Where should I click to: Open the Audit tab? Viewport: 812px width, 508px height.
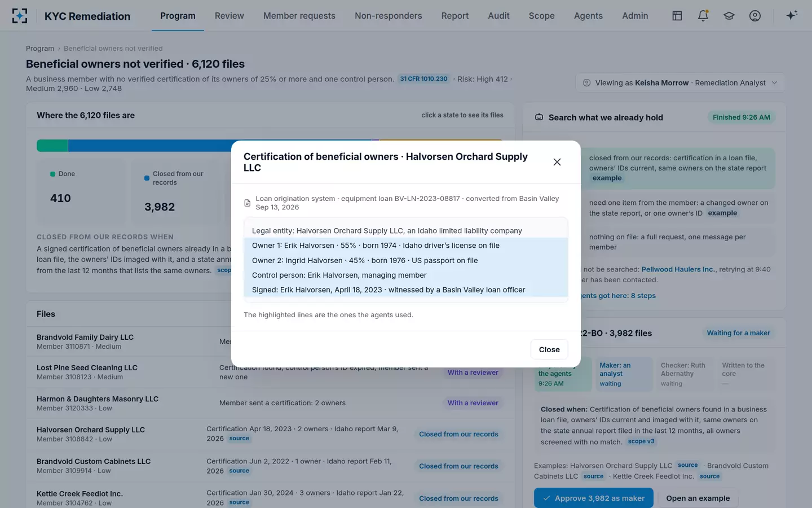498,16
